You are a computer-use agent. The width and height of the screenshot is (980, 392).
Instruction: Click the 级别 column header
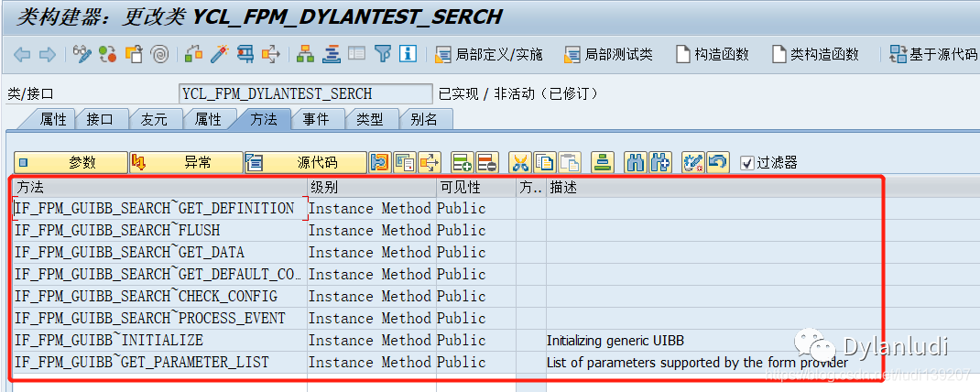pos(372,187)
